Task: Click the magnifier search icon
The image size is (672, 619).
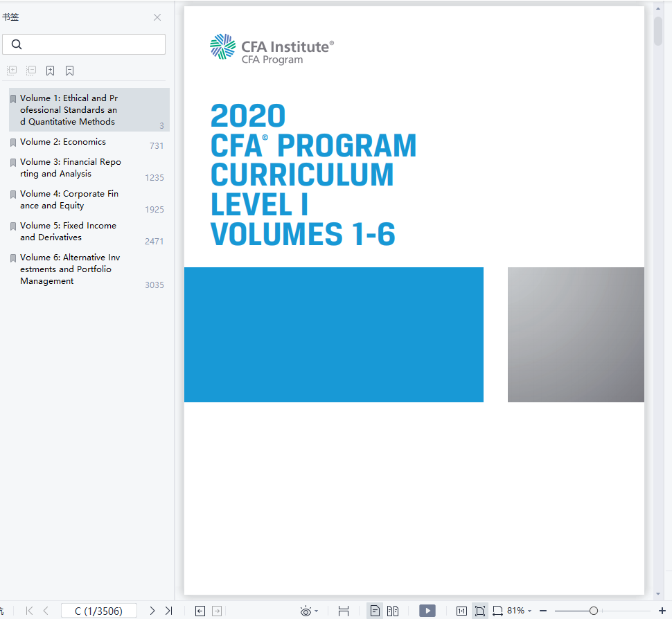Action: [x=17, y=44]
